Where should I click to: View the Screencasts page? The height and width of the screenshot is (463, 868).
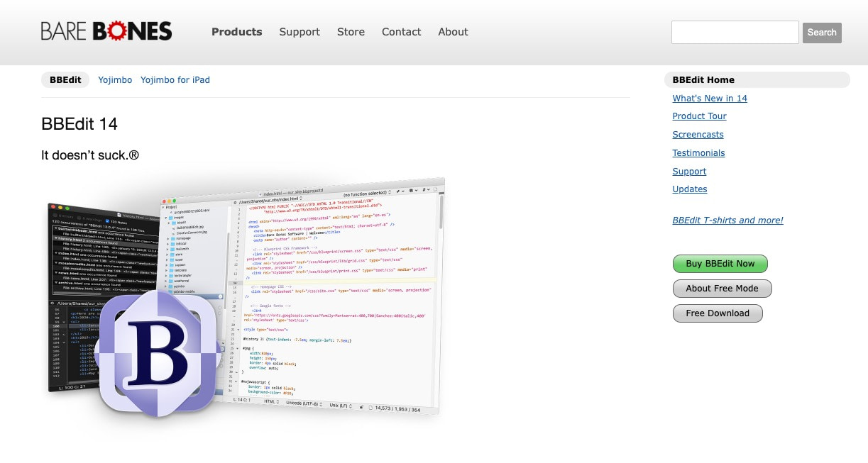[x=698, y=134]
